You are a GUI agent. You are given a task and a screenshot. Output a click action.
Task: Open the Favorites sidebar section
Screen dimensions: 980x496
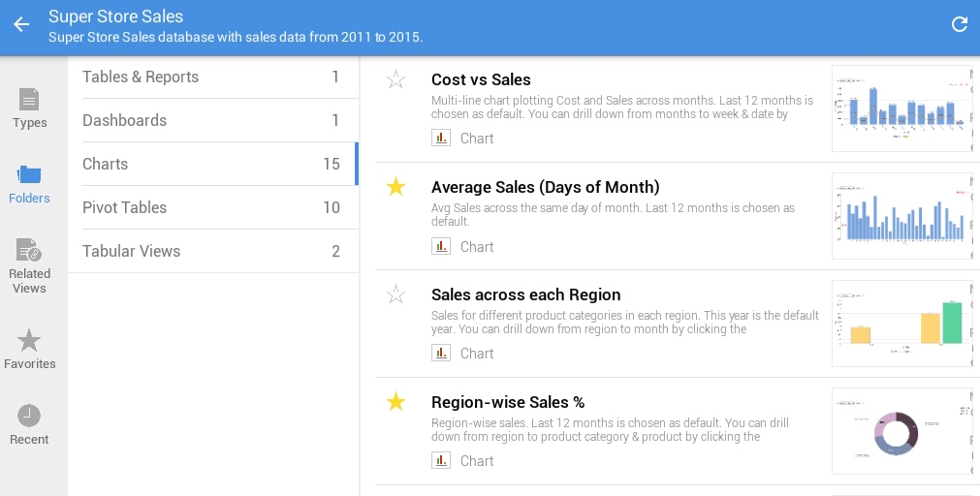tap(29, 349)
